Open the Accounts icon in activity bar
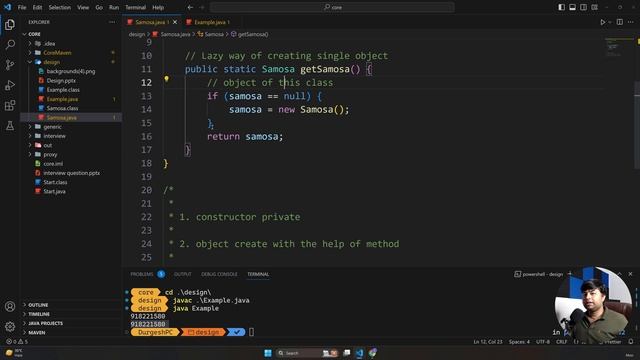This screenshot has height=360, width=640. click(10, 307)
